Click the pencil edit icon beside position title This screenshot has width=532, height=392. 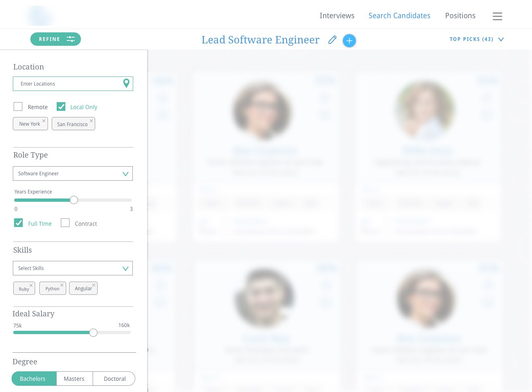pos(332,40)
